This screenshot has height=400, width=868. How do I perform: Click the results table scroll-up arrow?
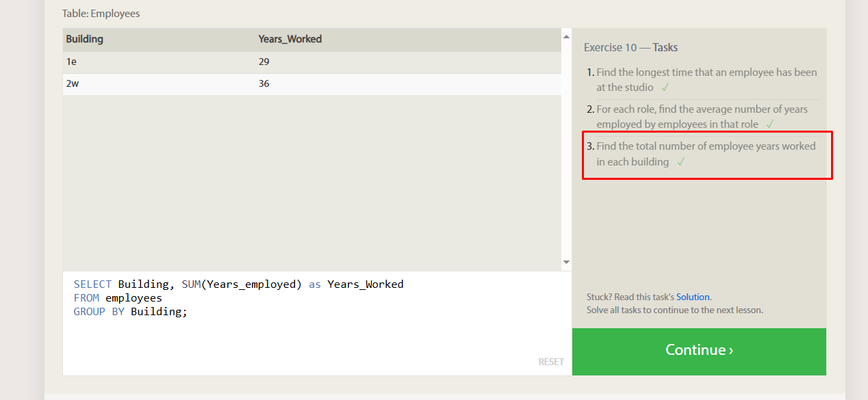[x=566, y=36]
